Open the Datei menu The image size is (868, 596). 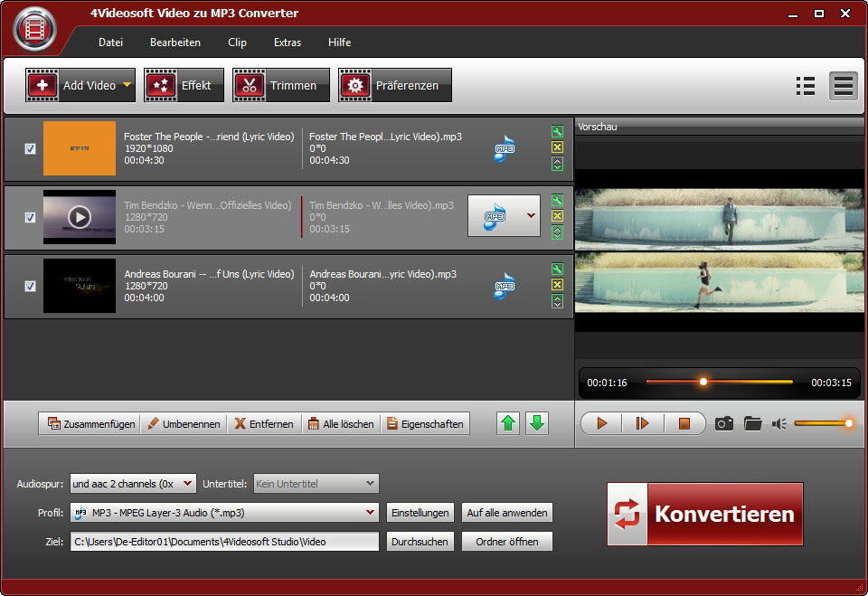pos(110,43)
